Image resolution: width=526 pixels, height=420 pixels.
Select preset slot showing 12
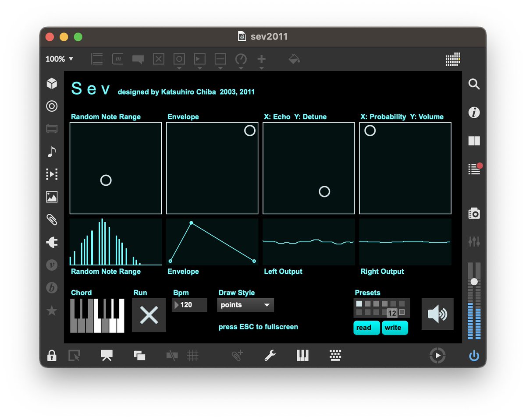[x=392, y=313]
